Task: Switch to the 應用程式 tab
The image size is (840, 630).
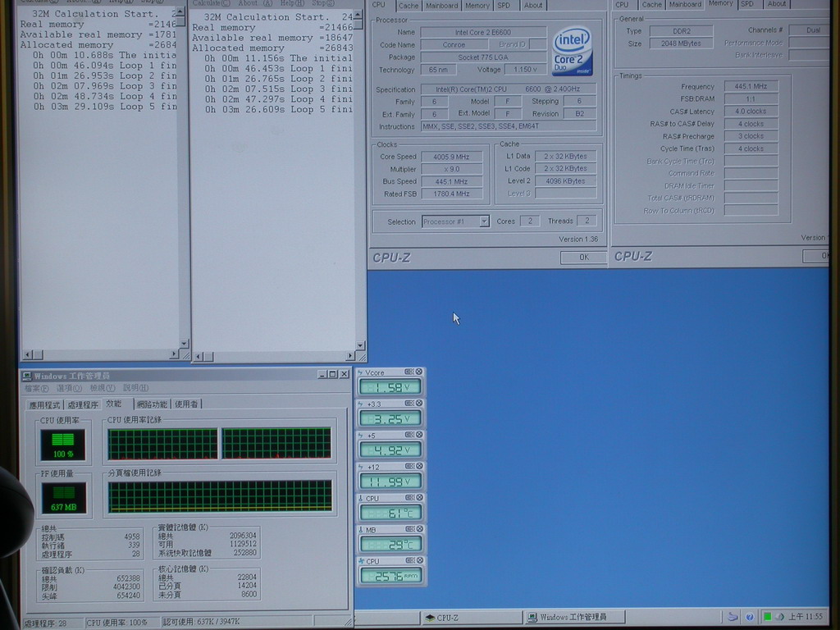Action: tap(45, 405)
